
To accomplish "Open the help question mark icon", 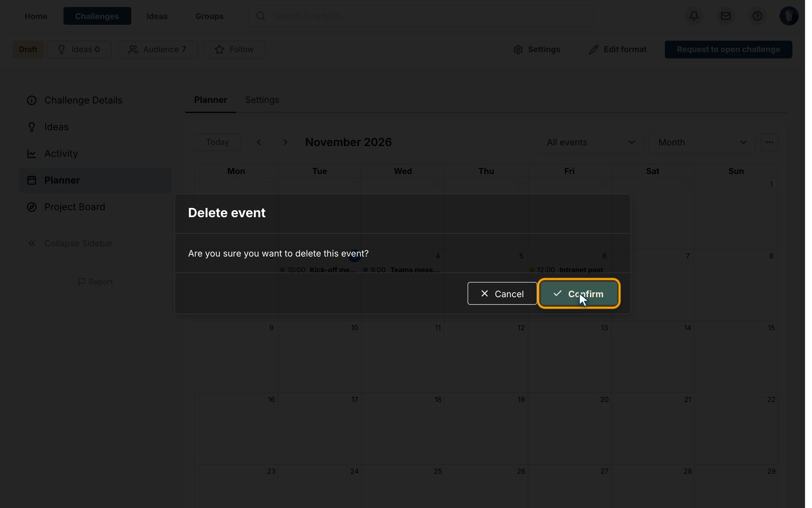I will point(757,16).
